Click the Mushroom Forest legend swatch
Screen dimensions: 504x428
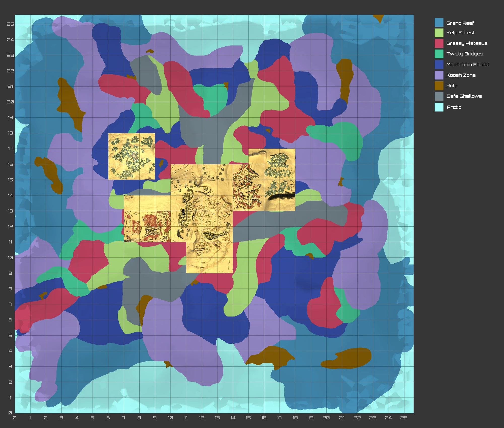(438, 64)
